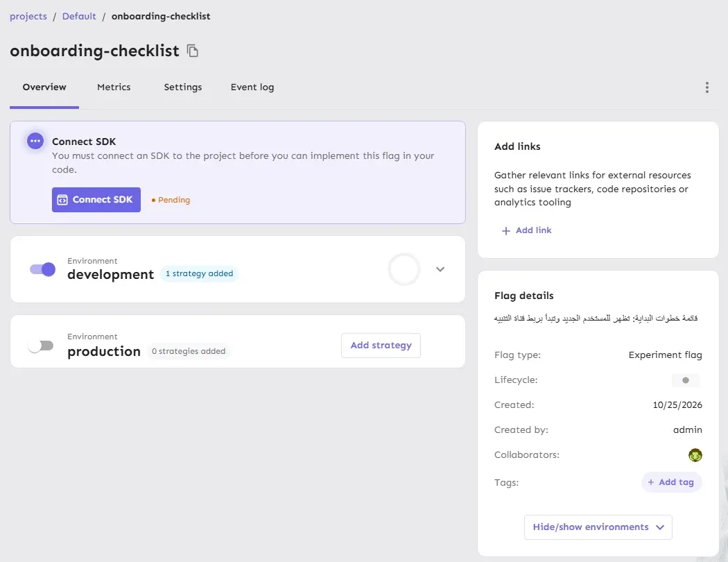
Task: Click the created date 10/25/2026
Action: (x=677, y=405)
